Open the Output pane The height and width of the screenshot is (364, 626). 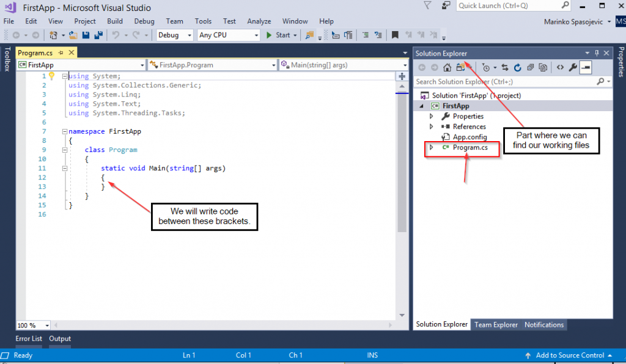coord(60,338)
